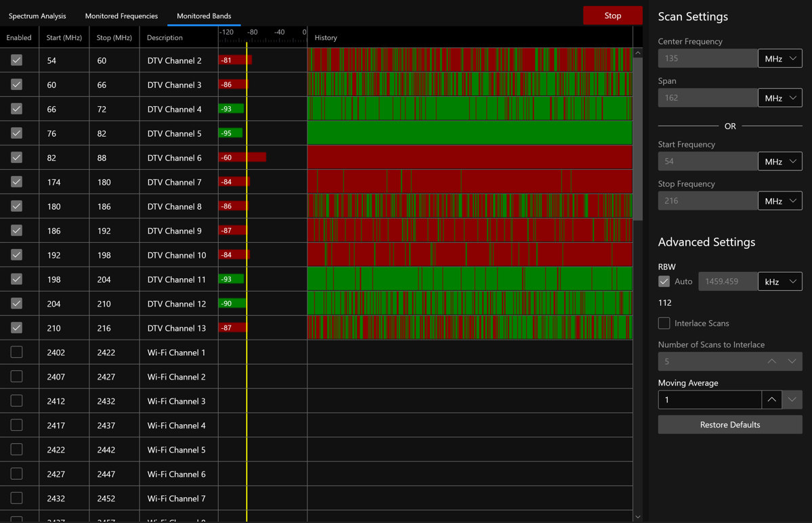Open the Monitored Frequencies tab
The height and width of the screenshot is (523, 812).
click(121, 16)
